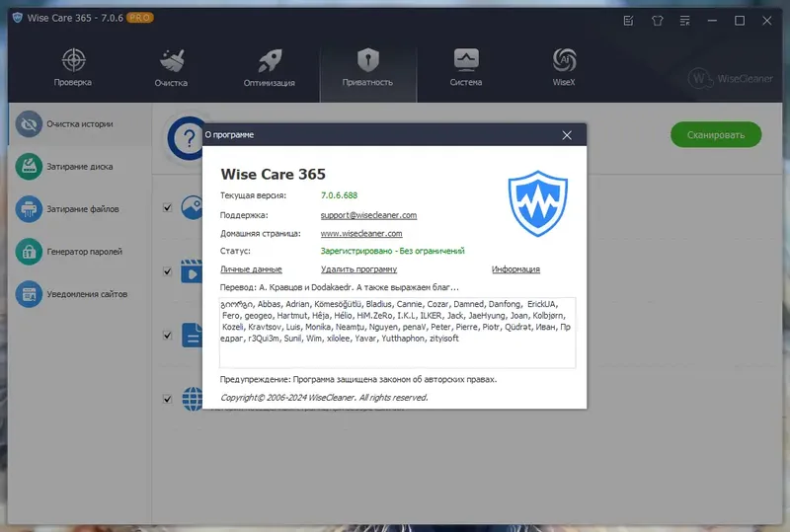Select the Приватность shield tab
This screenshot has height=532, width=790.
coord(367,68)
